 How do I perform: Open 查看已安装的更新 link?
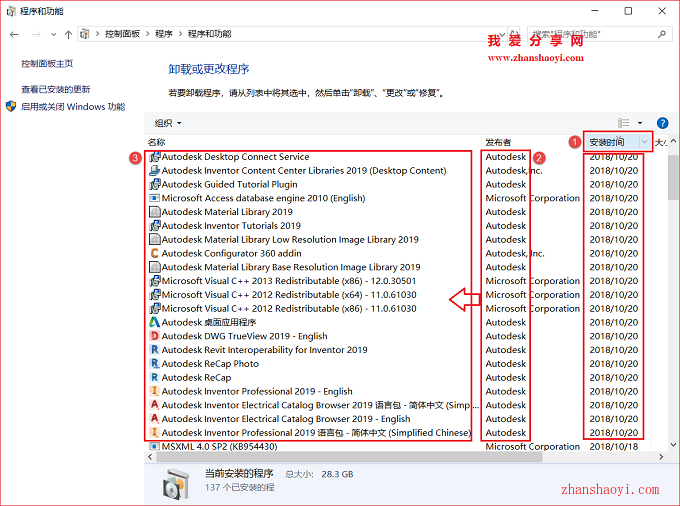56,89
